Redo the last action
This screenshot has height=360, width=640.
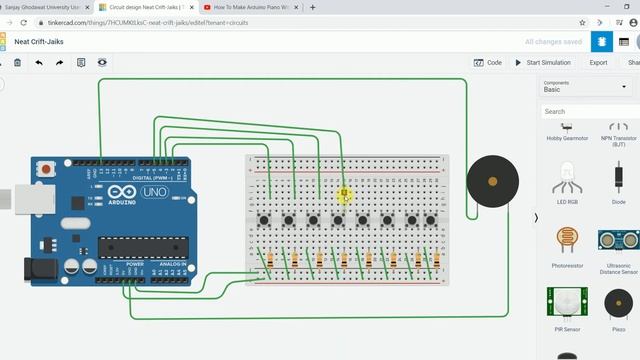click(60, 62)
